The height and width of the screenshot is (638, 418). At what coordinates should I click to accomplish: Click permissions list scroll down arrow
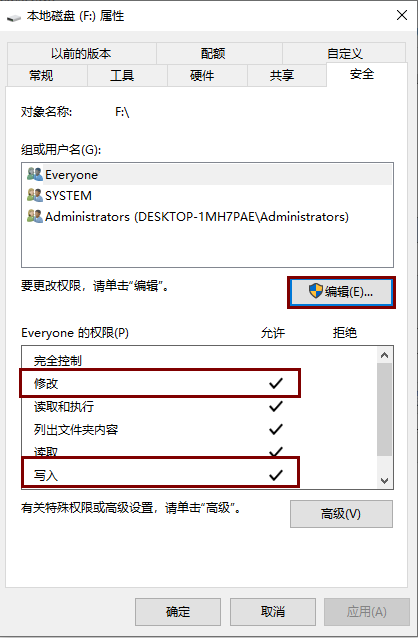[384, 481]
